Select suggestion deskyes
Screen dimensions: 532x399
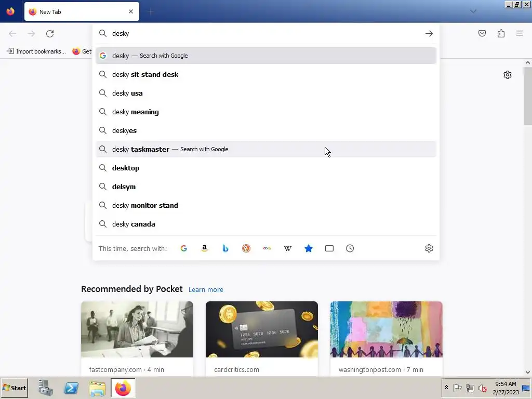pyautogui.click(x=266, y=130)
